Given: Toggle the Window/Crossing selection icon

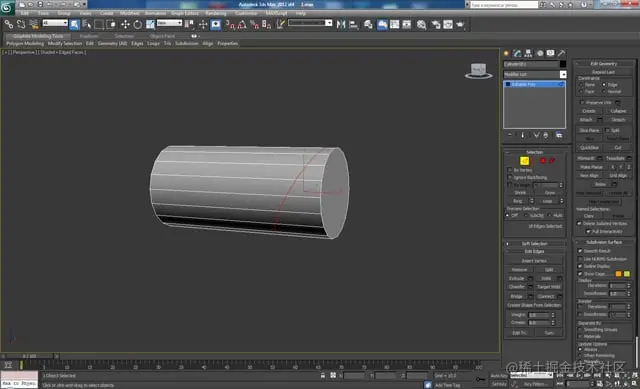Looking at the screenshot, I should (111, 25).
